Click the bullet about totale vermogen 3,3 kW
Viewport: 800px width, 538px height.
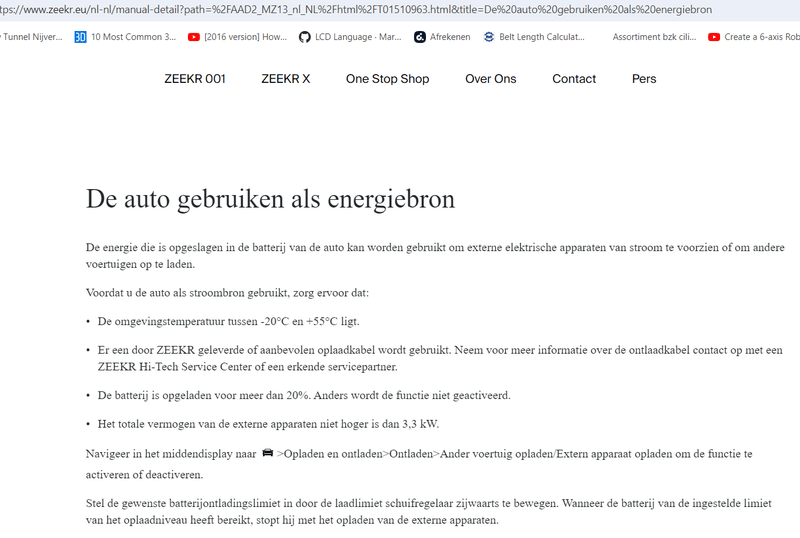[x=268, y=424]
